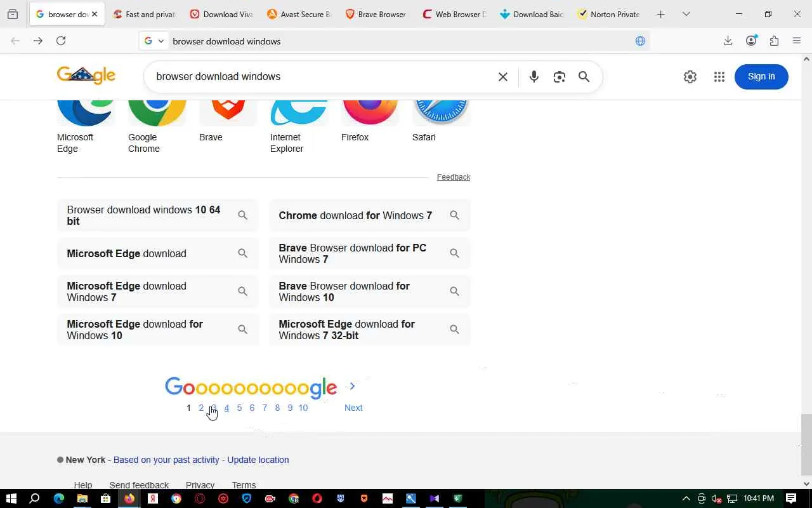Image resolution: width=812 pixels, height=508 pixels.
Task: Sign in to Google account
Action: (x=761, y=77)
